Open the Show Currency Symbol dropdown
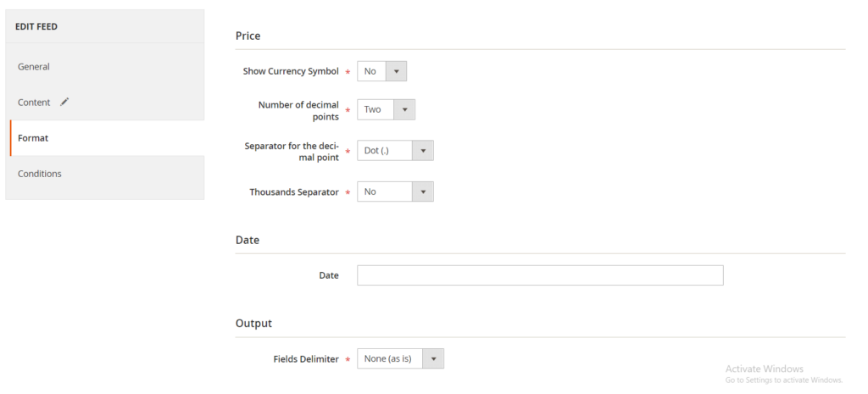This screenshot has height=394, width=868. [x=381, y=71]
